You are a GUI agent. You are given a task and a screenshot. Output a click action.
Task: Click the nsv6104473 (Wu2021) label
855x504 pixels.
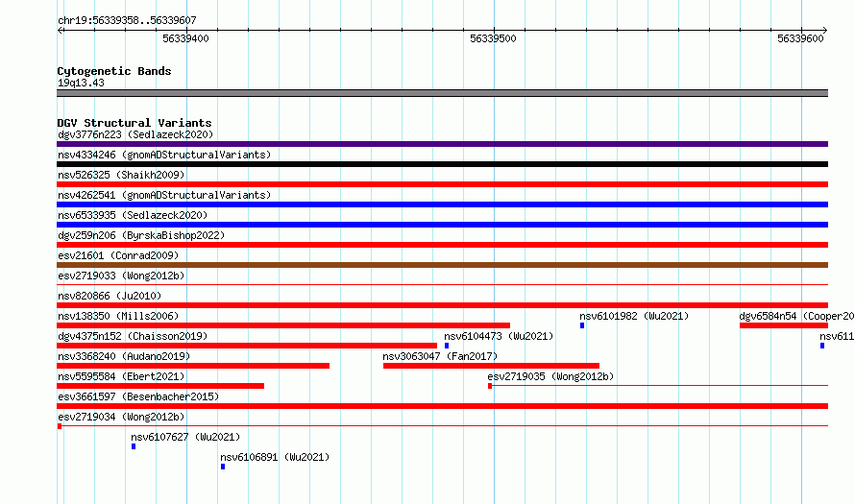[x=499, y=336]
